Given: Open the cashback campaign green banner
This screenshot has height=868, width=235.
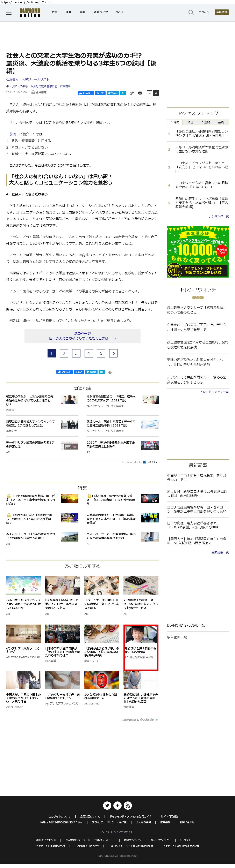Looking at the screenshot, I should [x=198, y=252].
